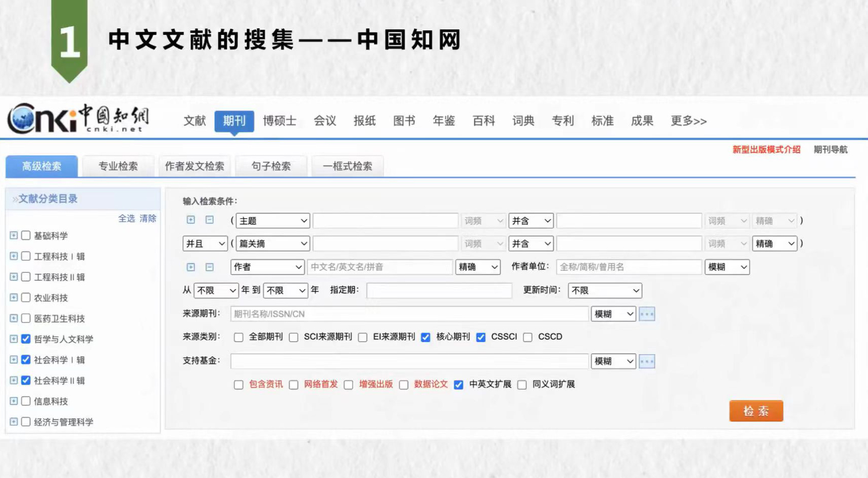This screenshot has height=478, width=868.
Task: Switch to the 博硕士 database tab
Action: [279, 121]
